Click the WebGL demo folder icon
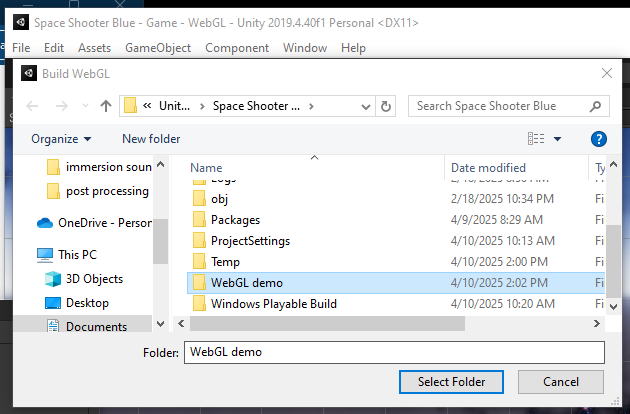The width and height of the screenshot is (630, 414). [x=199, y=283]
